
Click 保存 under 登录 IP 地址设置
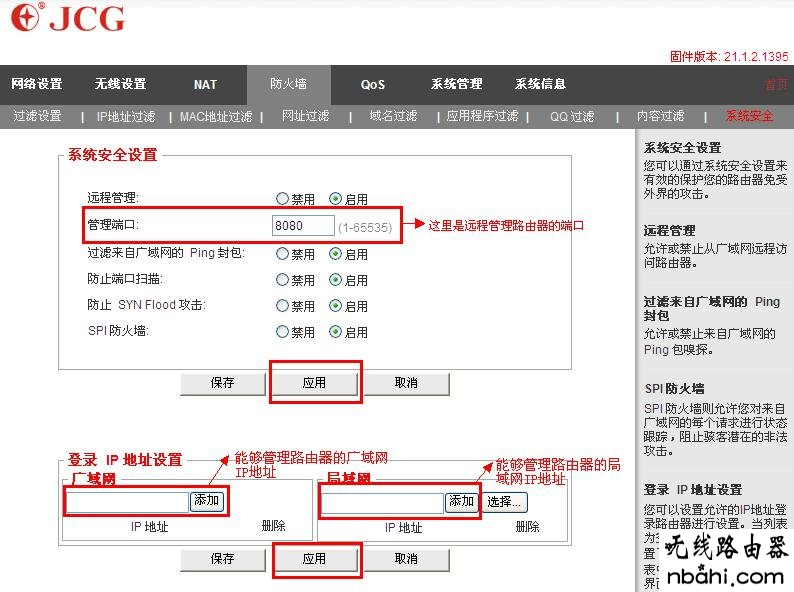223,559
